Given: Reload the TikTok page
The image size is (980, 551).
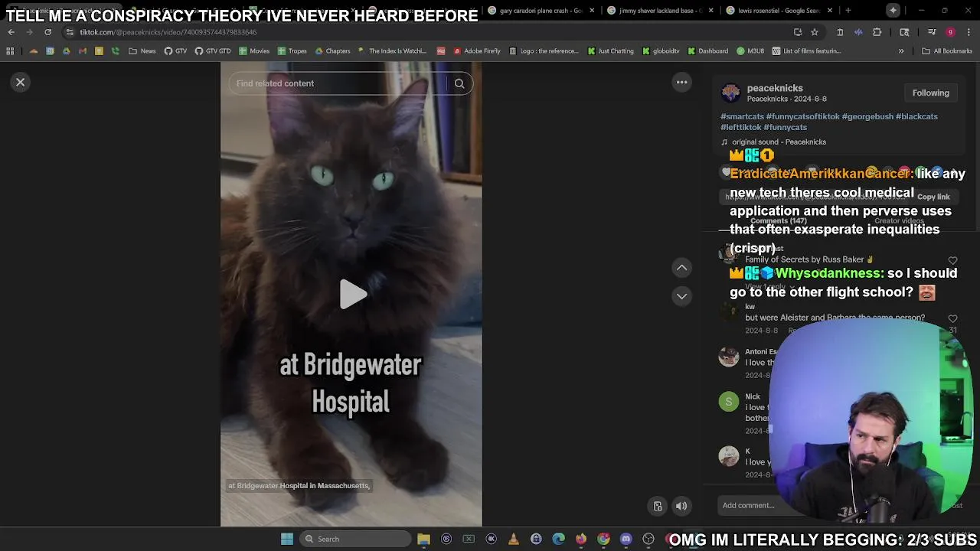Looking at the screenshot, I should (47, 32).
